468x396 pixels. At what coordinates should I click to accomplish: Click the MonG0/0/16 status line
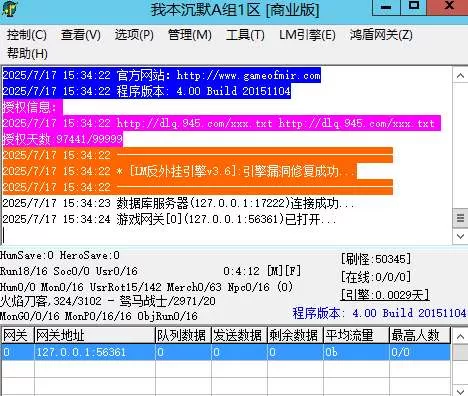pos(99,316)
